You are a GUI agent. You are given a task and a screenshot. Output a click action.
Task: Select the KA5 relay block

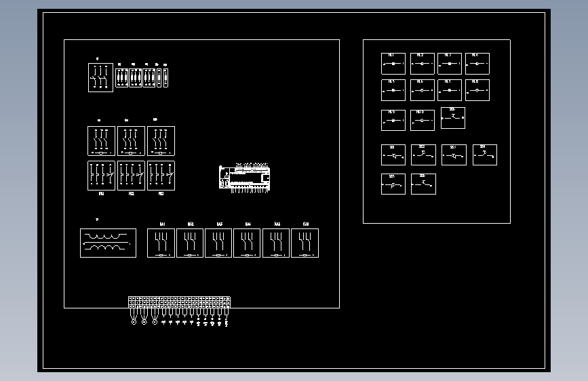point(275,243)
